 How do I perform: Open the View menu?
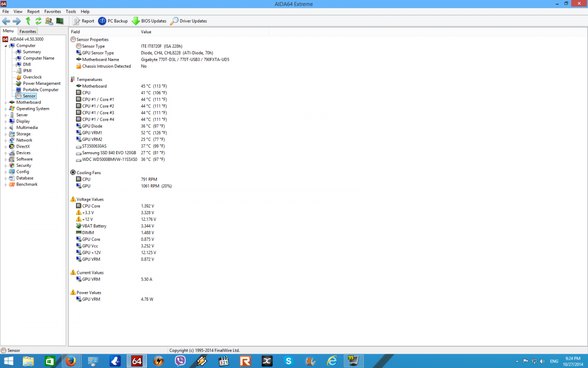pyautogui.click(x=18, y=11)
